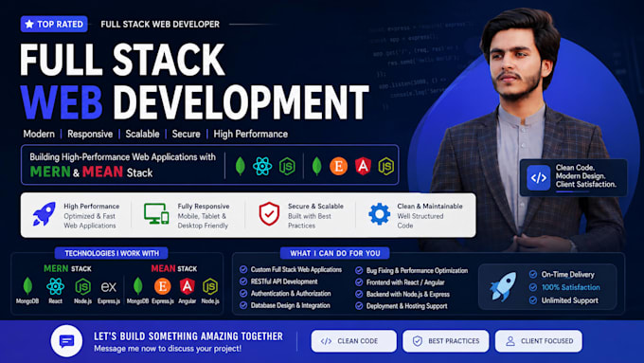Click the 'Unlimited Support' text

[570, 300]
